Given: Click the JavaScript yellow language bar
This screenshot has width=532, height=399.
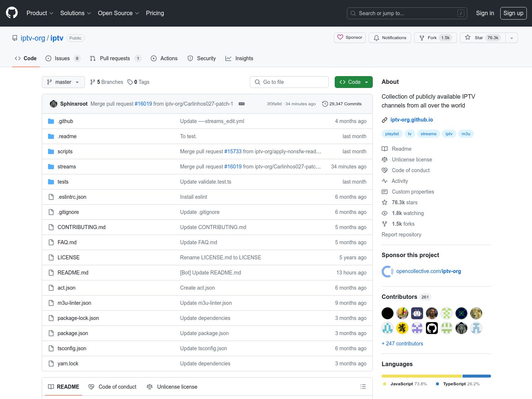Looking at the screenshot, I should 422,376.
